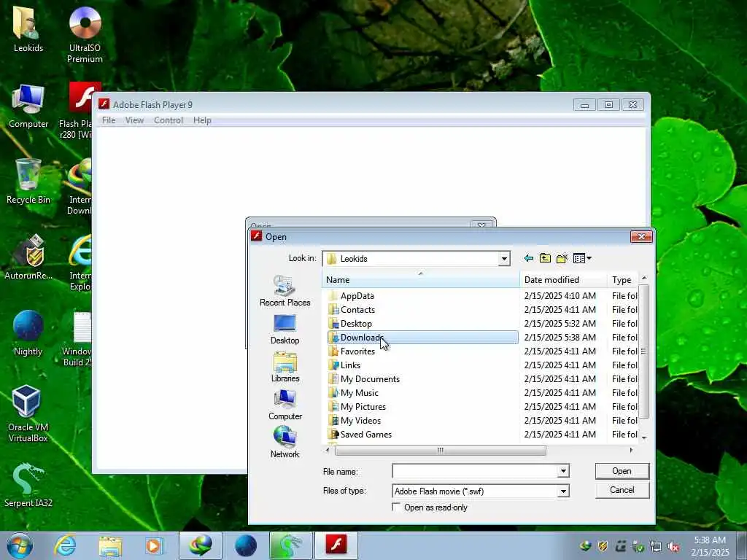Select the AutorunRe... desktop icon
Image resolution: width=747 pixels, height=560 pixels.
pyautogui.click(x=28, y=257)
